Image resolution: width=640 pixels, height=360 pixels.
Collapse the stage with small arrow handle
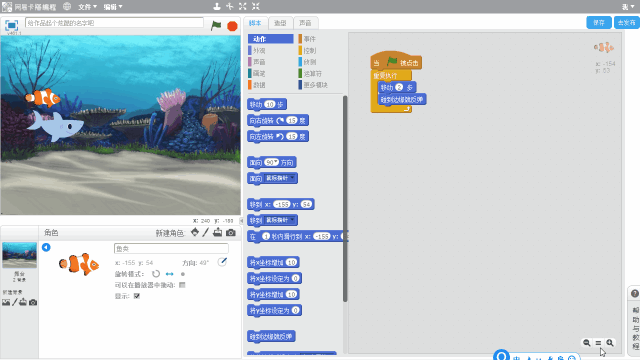tap(241, 221)
